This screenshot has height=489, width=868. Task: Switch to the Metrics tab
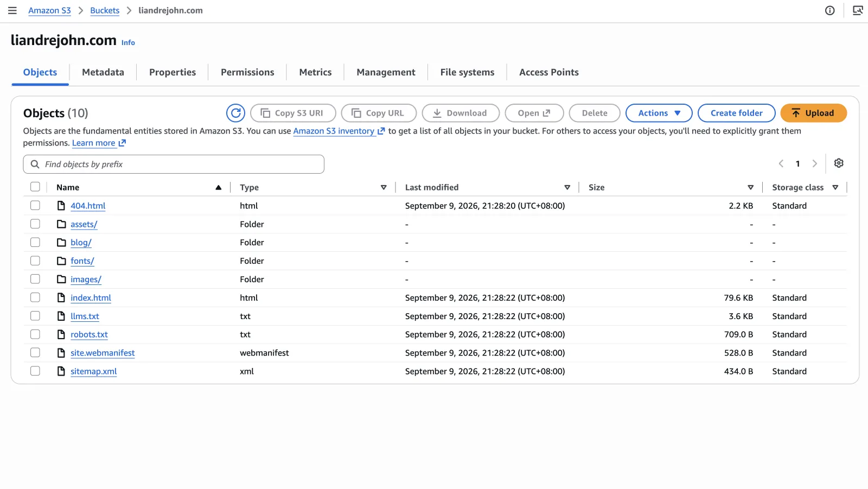315,72
